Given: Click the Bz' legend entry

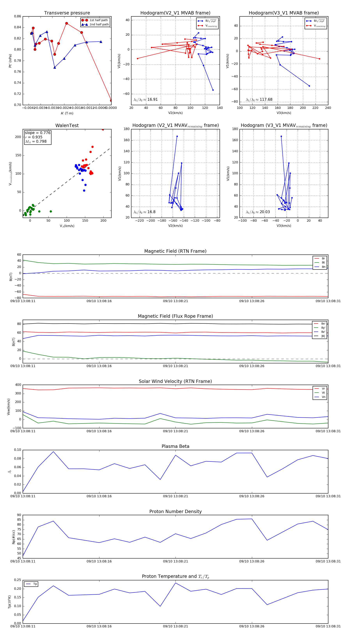Looking at the screenshot, I should click(x=320, y=332).
